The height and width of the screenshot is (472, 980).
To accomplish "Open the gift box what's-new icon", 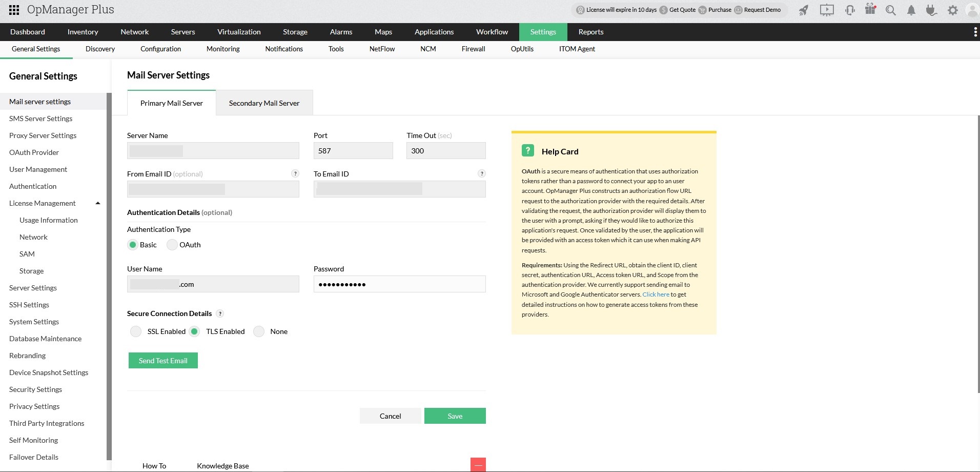I will [x=870, y=9].
